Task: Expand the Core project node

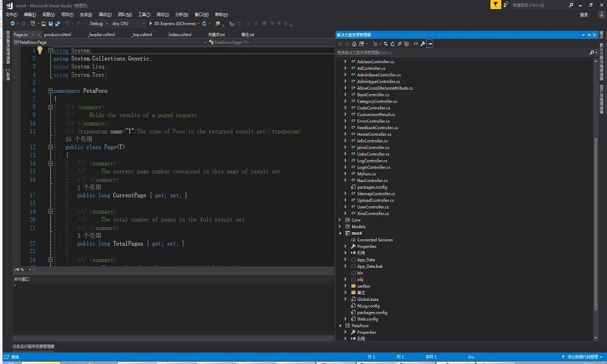Action: pos(341,220)
